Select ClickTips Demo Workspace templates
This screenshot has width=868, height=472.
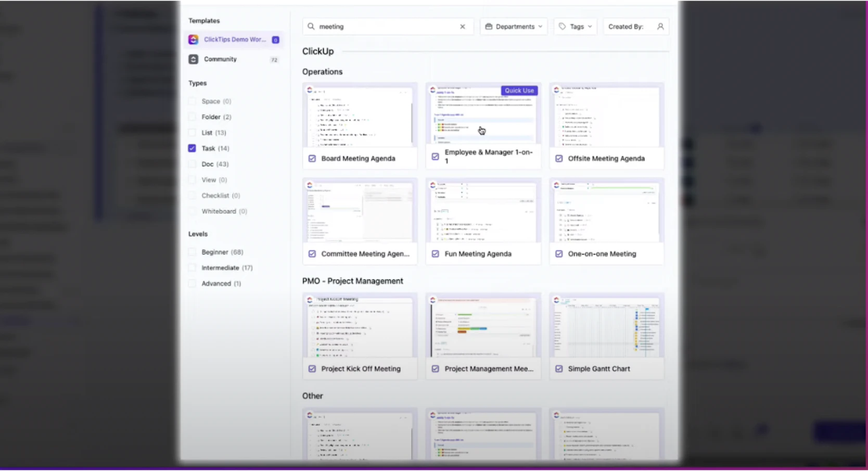click(234, 40)
